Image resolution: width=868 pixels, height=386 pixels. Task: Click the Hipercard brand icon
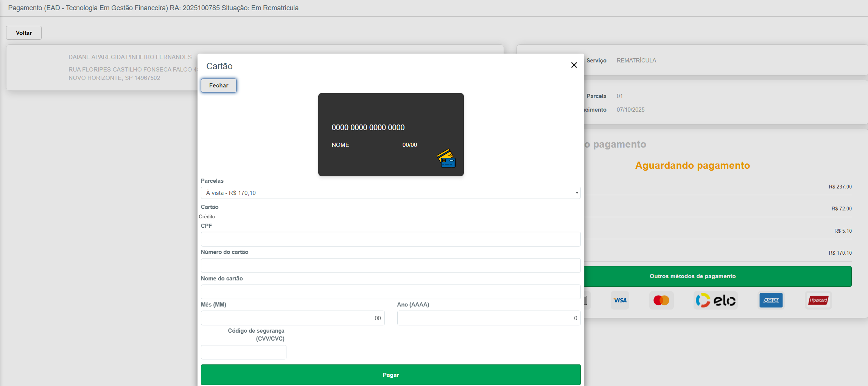tap(818, 300)
